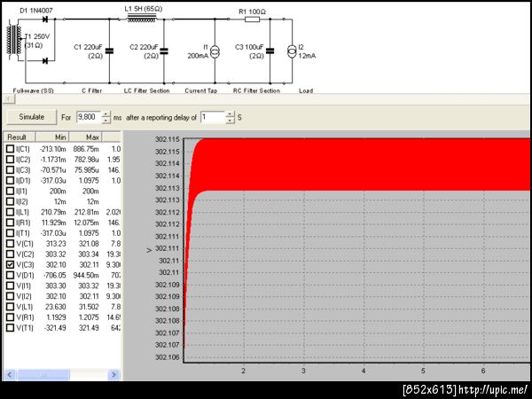The image size is (532, 399).
Task: Click the results list horizontal scrollbar thumb
Action: pos(43,374)
